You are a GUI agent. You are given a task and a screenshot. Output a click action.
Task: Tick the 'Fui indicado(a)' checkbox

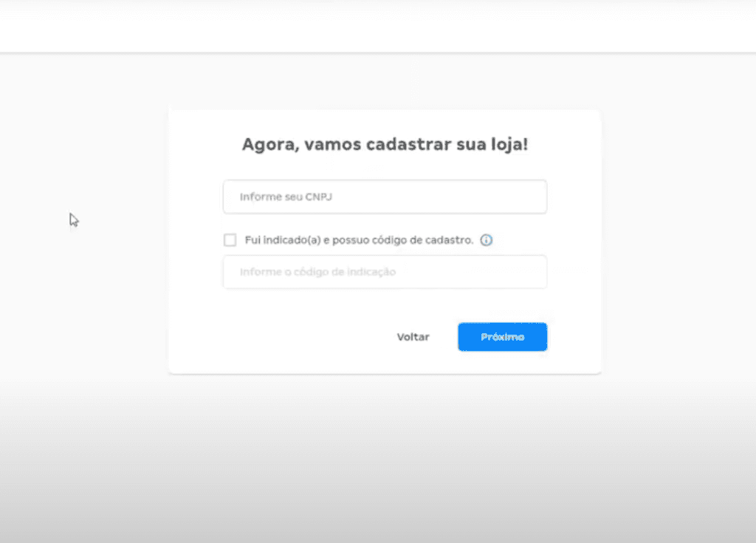click(230, 240)
